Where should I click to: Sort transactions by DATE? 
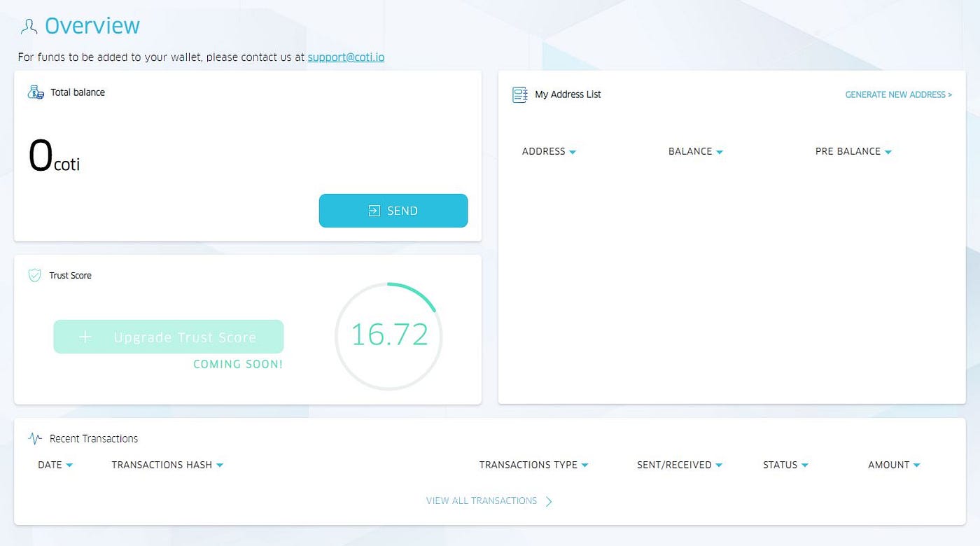tap(55, 465)
